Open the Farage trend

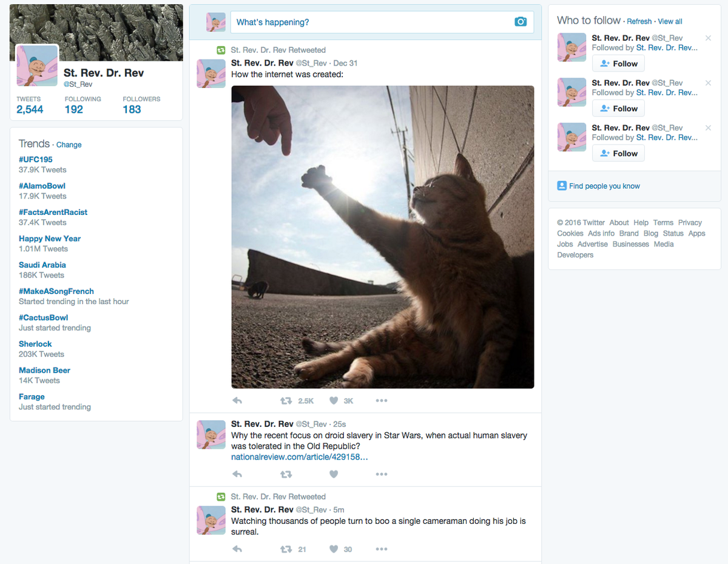[x=32, y=396]
